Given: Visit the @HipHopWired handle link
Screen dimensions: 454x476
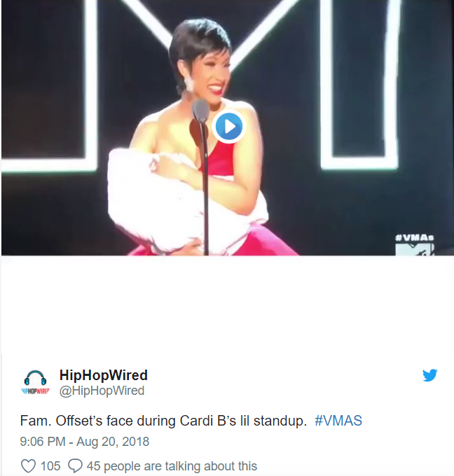Looking at the screenshot, I should click(102, 391).
